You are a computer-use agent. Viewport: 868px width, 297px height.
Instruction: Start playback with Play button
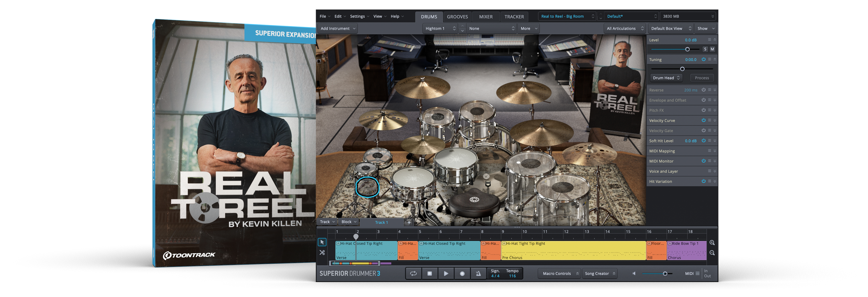pyautogui.click(x=446, y=274)
